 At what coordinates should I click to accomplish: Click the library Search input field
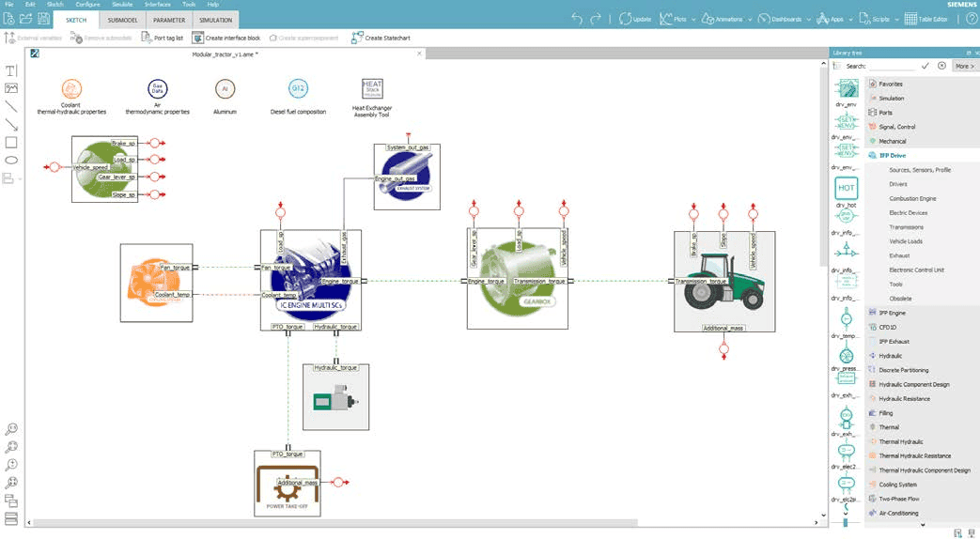[x=893, y=67]
